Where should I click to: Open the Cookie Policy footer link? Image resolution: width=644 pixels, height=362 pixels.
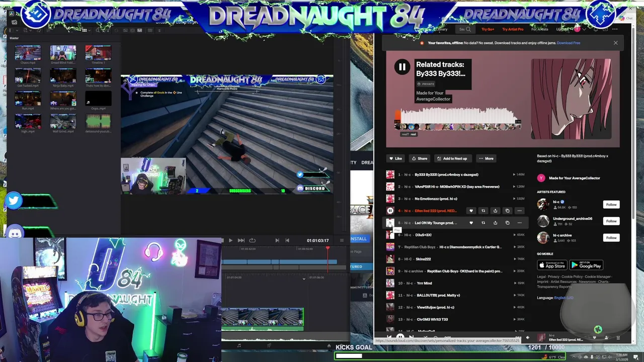coord(572,277)
